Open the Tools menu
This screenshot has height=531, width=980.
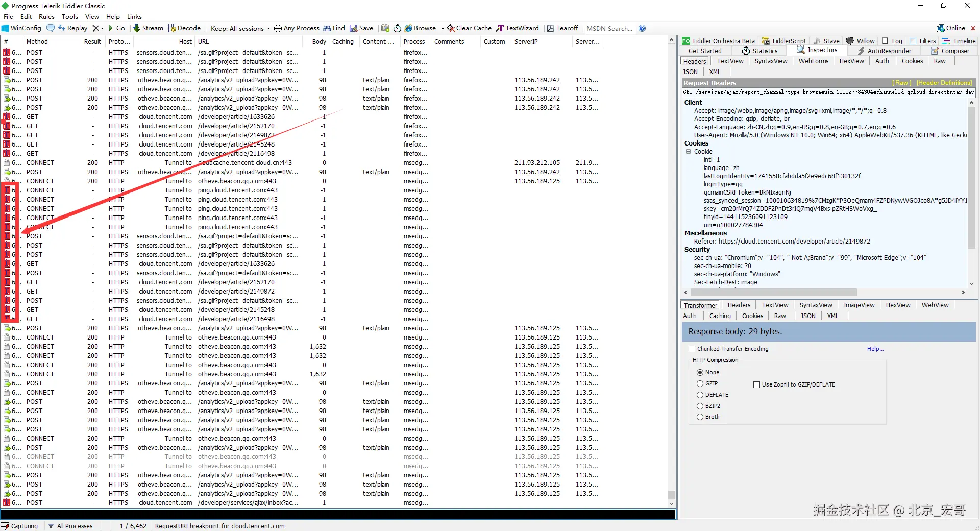(x=70, y=16)
